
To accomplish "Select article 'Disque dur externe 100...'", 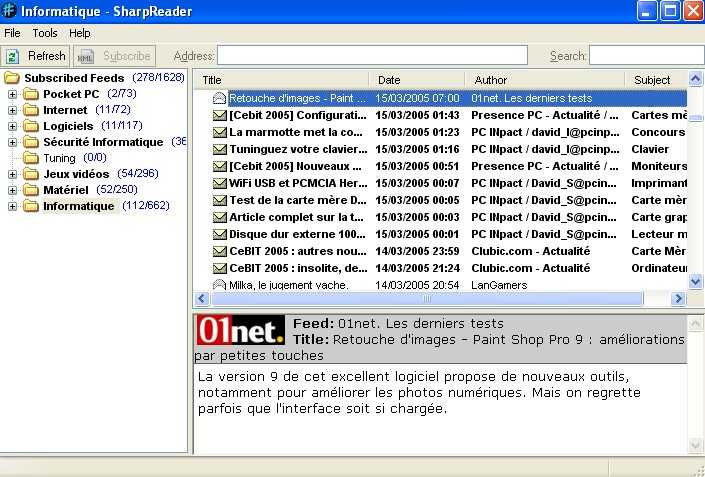I will (297, 234).
